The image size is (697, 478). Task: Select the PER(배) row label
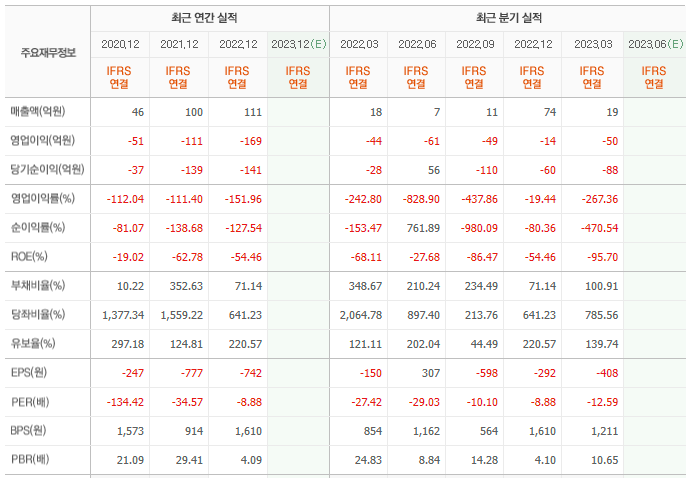(30, 402)
